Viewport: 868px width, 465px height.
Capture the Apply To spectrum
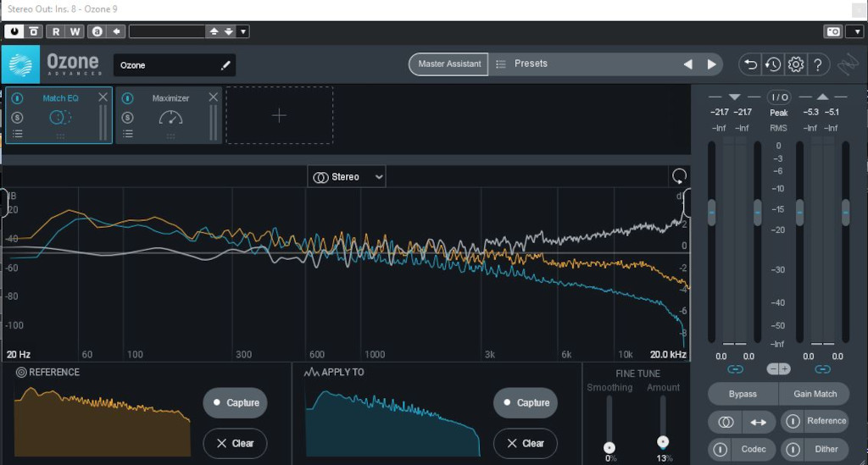point(526,402)
